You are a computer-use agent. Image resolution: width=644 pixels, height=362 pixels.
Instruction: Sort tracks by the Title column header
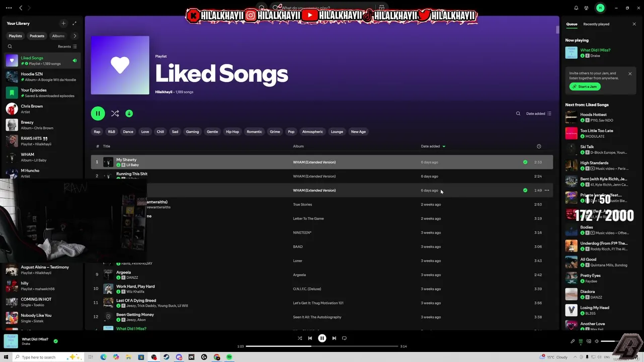107,146
